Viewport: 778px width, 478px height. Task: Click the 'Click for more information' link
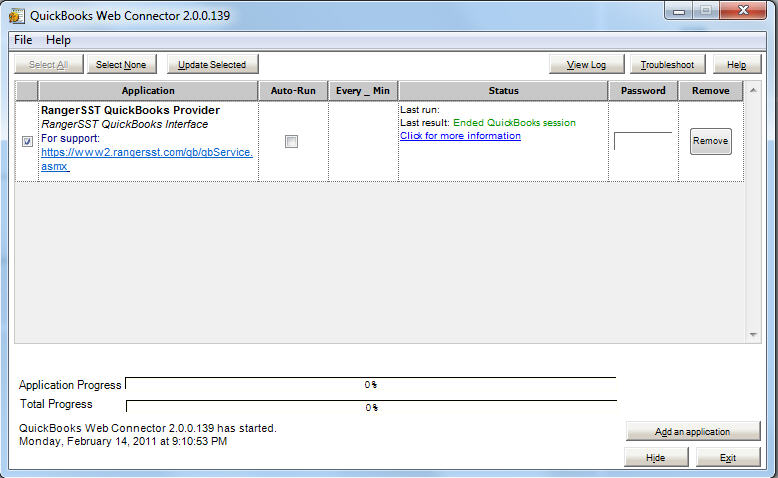[460, 136]
